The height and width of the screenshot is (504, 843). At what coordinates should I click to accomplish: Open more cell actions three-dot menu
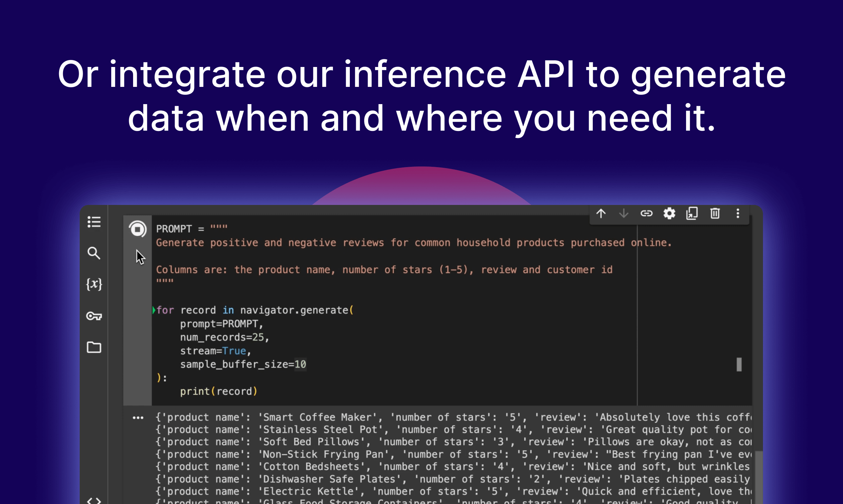click(x=737, y=214)
